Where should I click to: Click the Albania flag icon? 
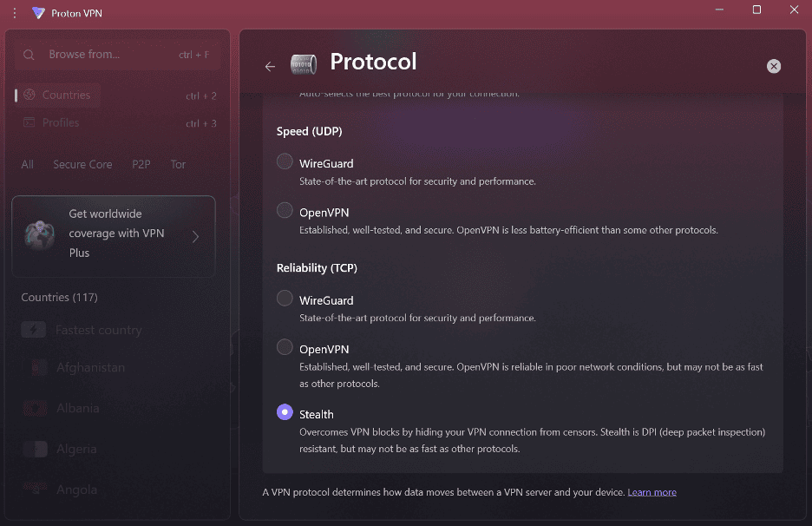point(35,408)
